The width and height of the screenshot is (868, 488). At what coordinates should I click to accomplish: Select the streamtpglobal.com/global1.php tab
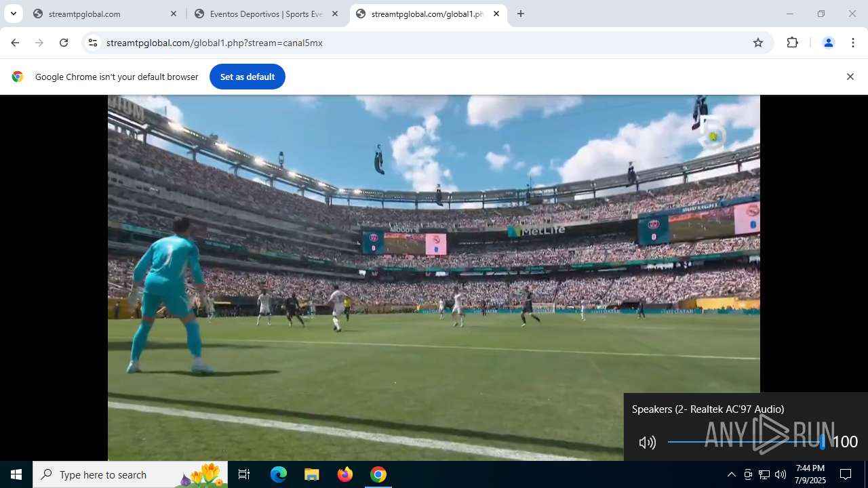[427, 14]
